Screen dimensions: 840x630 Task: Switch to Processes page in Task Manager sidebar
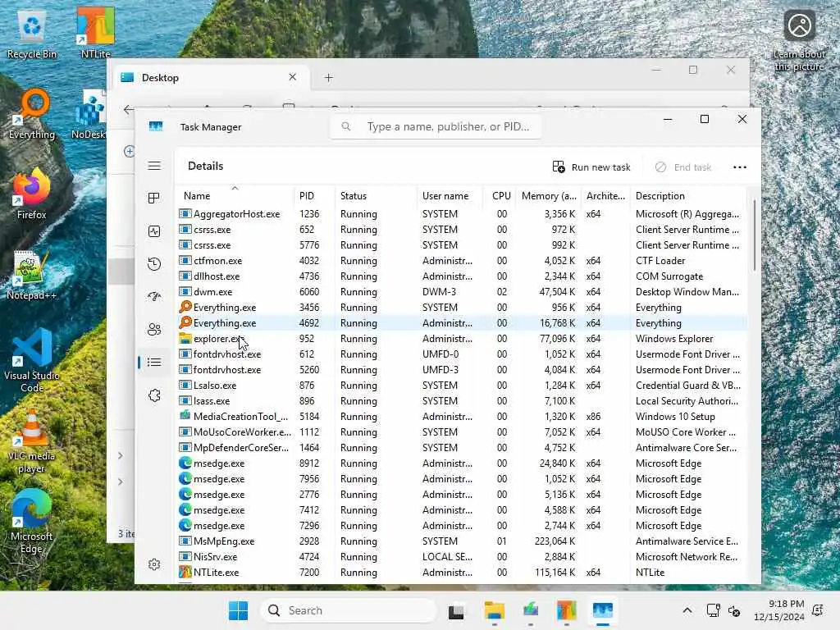154,199
